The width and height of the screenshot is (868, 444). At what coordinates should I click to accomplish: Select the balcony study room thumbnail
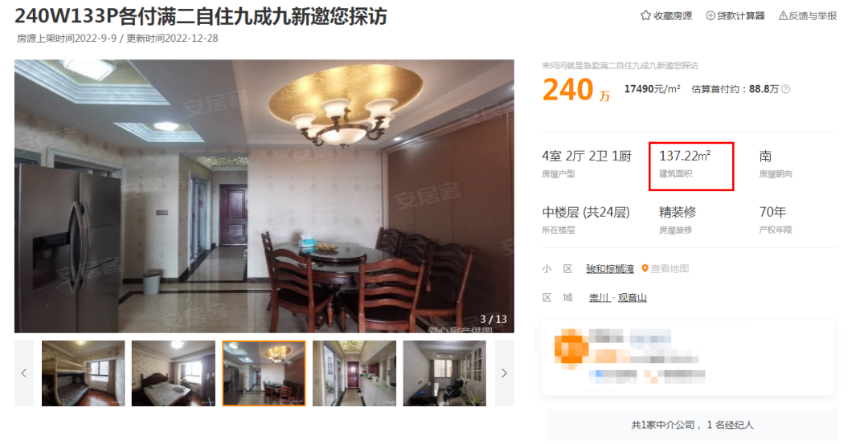click(x=444, y=373)
